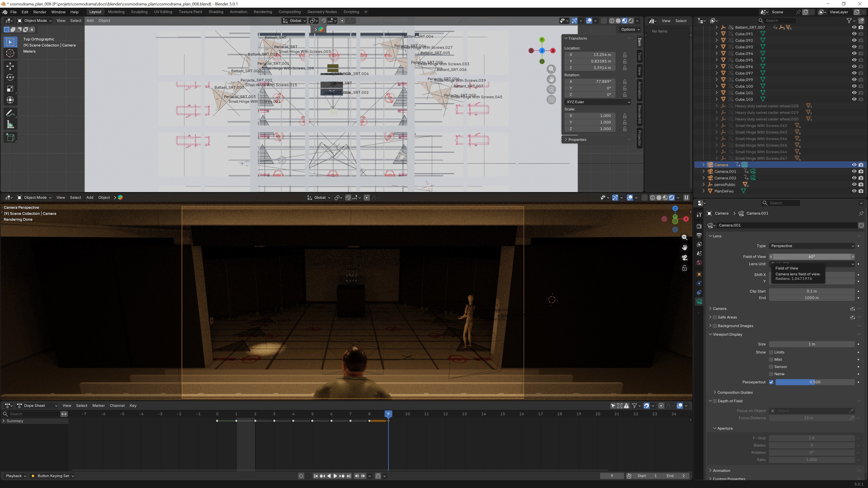
Task: Open the Render properties tab
Action: click(x=699, y=226)
